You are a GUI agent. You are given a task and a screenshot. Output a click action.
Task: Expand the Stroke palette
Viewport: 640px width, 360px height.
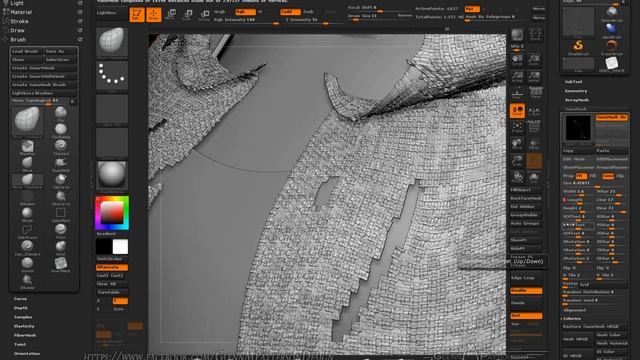20,21
